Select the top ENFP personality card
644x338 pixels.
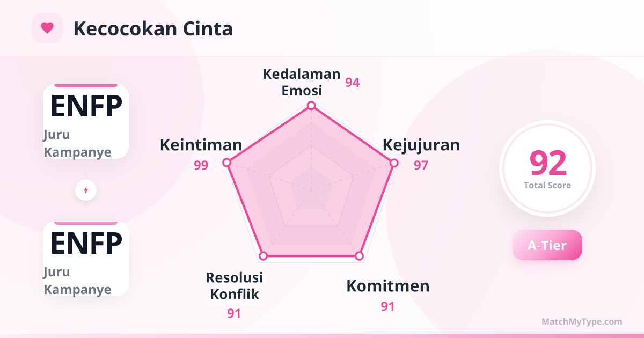(x=86, y=121)
